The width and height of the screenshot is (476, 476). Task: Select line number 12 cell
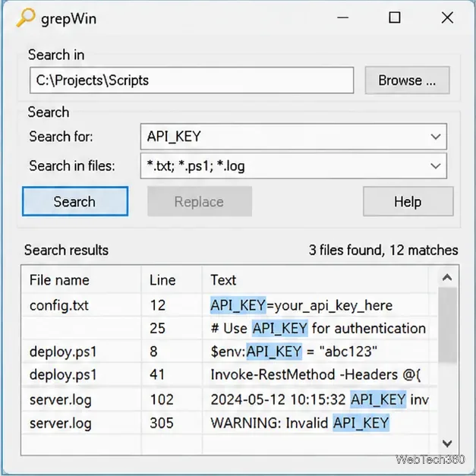coord(158,305)
